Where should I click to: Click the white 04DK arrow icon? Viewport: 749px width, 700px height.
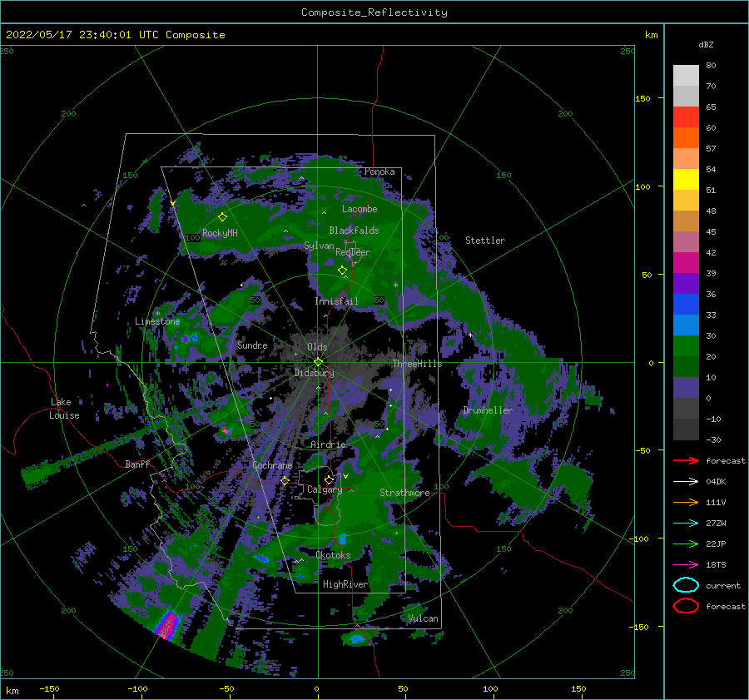click(686, 482)
